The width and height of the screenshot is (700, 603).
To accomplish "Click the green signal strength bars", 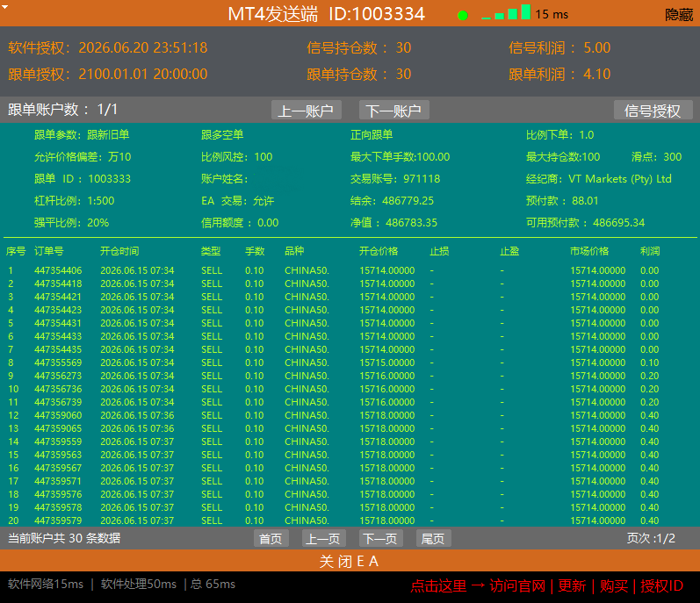I will (x=506, y=12).
